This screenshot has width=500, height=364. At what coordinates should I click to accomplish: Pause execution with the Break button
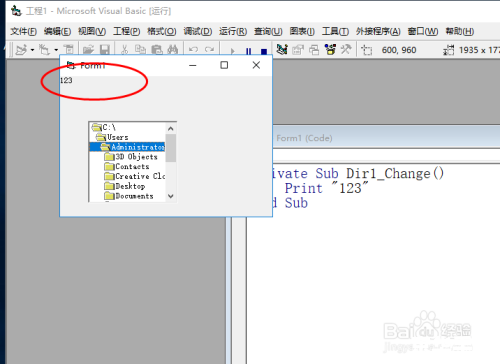pos(248,51)
